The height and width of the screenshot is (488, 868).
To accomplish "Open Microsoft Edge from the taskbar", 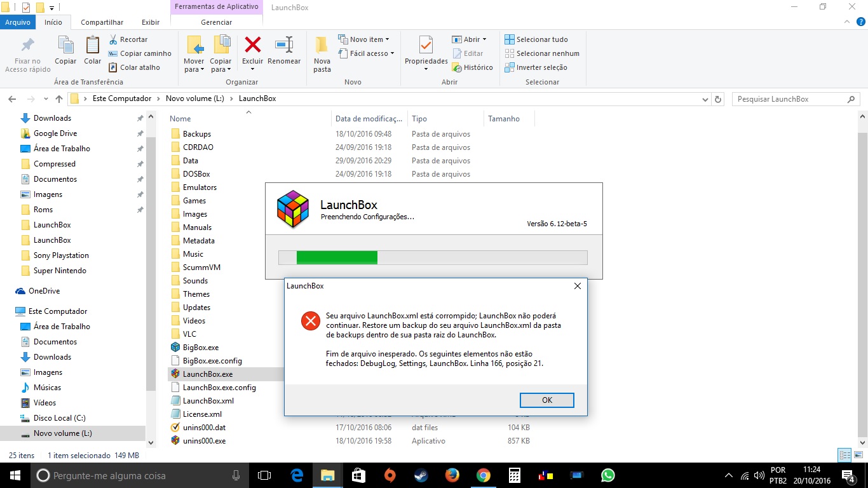I will (x=297, y=475).
